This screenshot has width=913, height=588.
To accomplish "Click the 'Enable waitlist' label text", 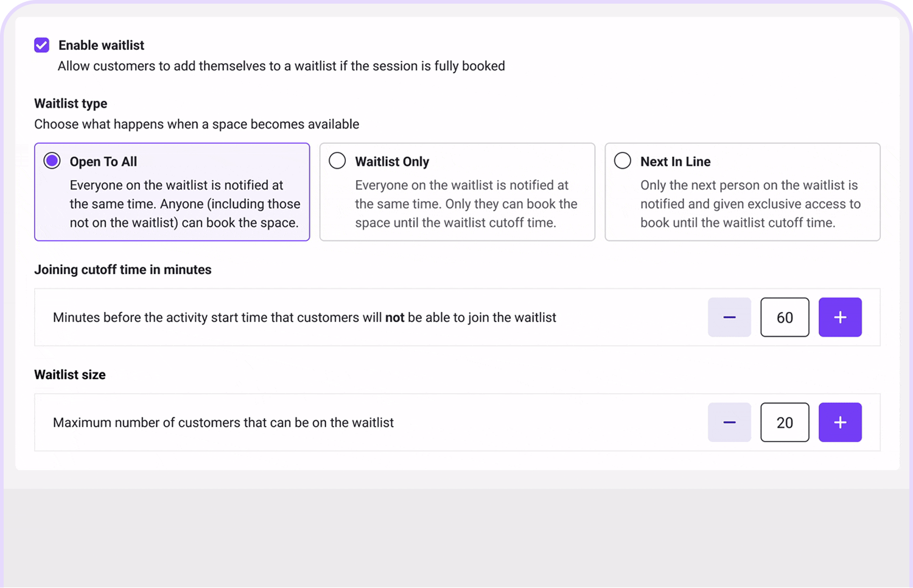I will point(101,45).
